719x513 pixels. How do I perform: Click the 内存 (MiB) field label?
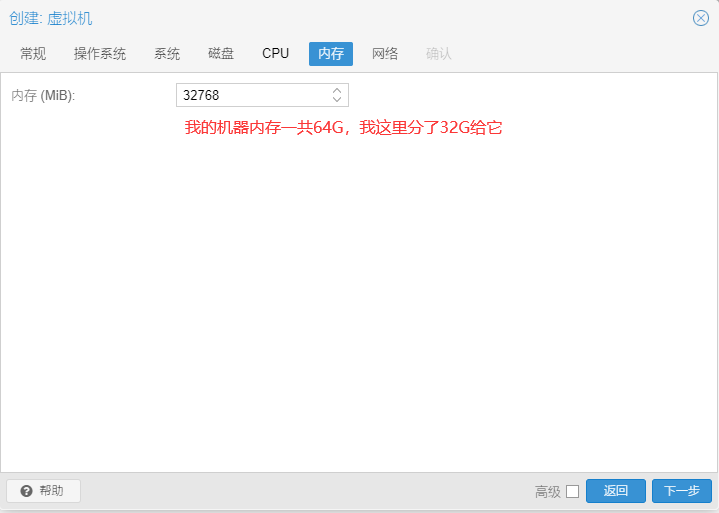[x=43, y=95]
